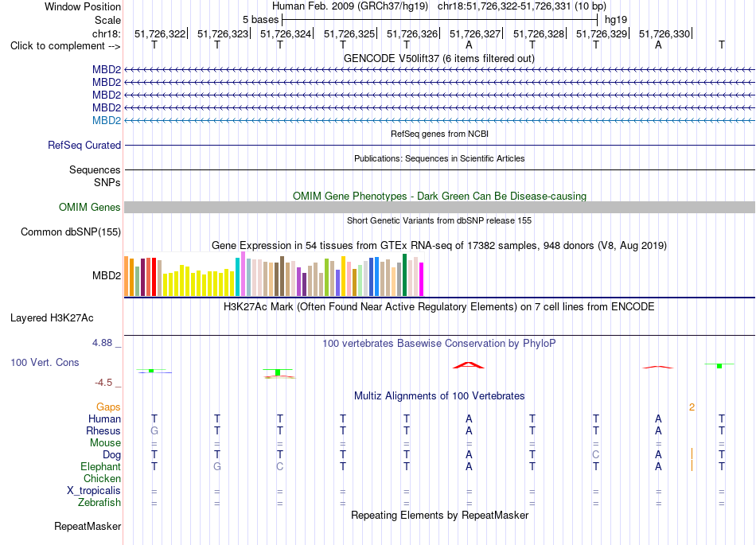Click the Publications: Sequences in Scientific Articles title
This screenshot has width=756, height=545.
(x=439, y=158)
